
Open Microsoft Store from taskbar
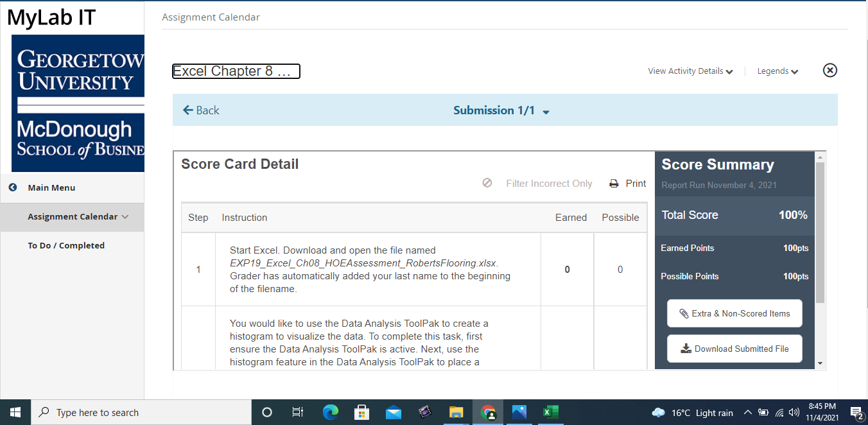pos(361,412)
